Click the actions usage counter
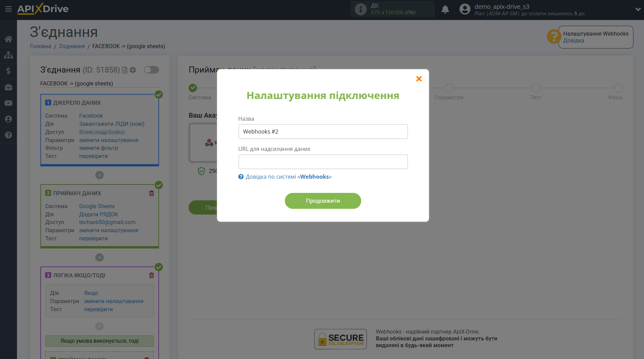644x359 pixels. (393, 9)
